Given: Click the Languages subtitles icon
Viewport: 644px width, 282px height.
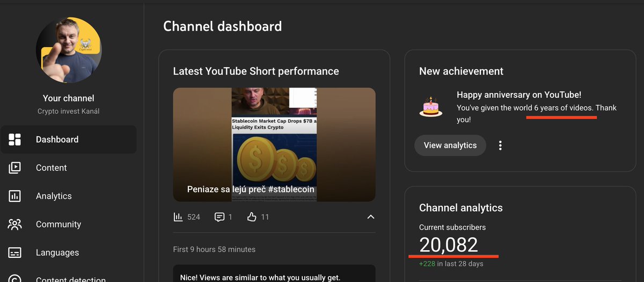Looking at the screenshot, I should point(15,252).
